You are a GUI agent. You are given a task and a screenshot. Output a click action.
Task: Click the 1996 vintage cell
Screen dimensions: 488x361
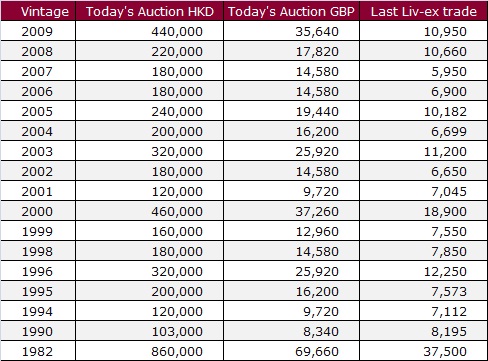(x=37, y=271)
